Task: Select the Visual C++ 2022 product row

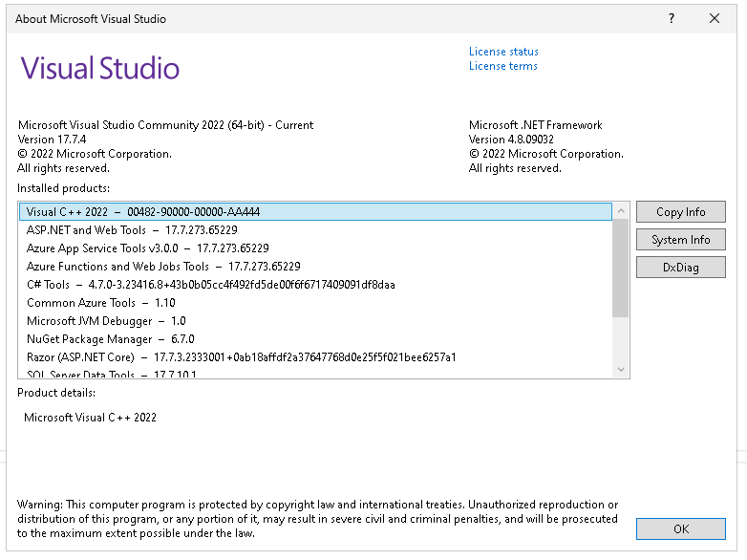Action: point(315,212)
